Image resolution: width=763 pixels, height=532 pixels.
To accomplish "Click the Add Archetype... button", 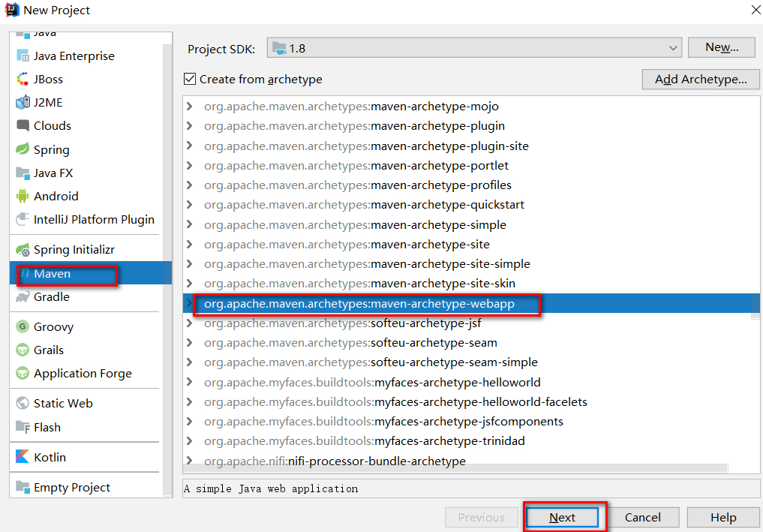I will (700, 80).
